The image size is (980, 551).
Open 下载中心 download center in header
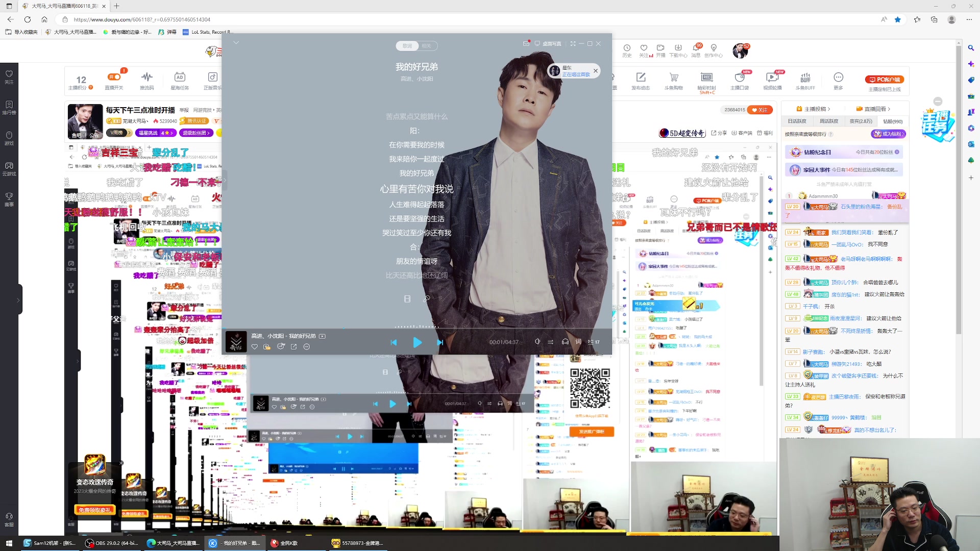coord(678,51)
